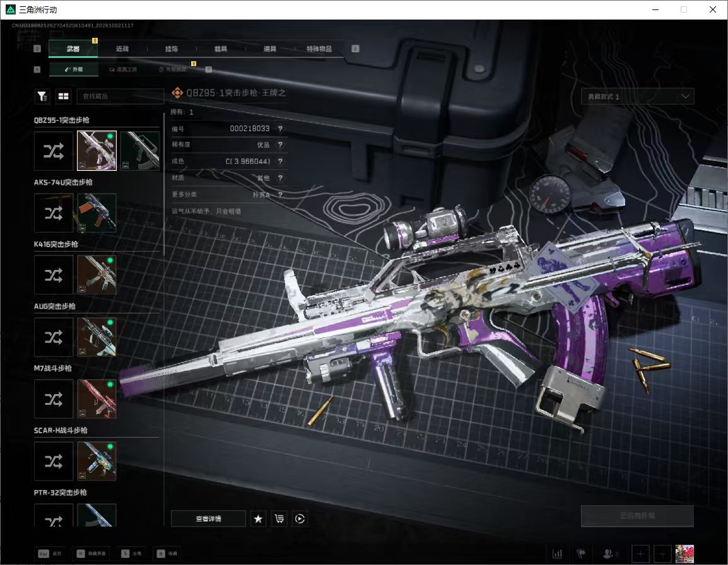Click the Esc 返回 button

pyautogui.click(x=49, y=554)
